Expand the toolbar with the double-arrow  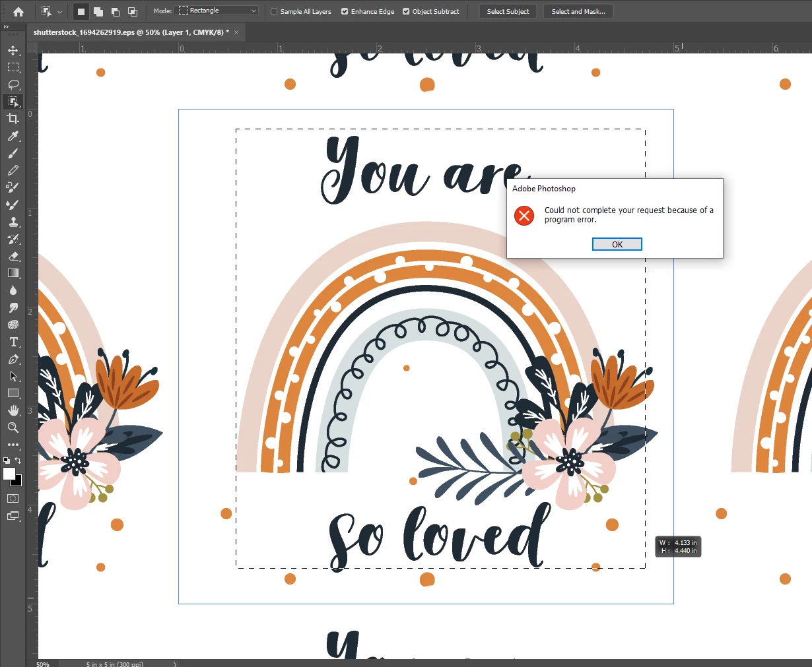[6, 27]
